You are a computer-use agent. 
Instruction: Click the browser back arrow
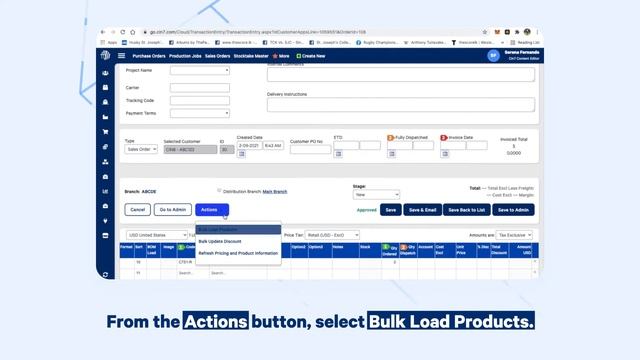(x=103, y=32)
